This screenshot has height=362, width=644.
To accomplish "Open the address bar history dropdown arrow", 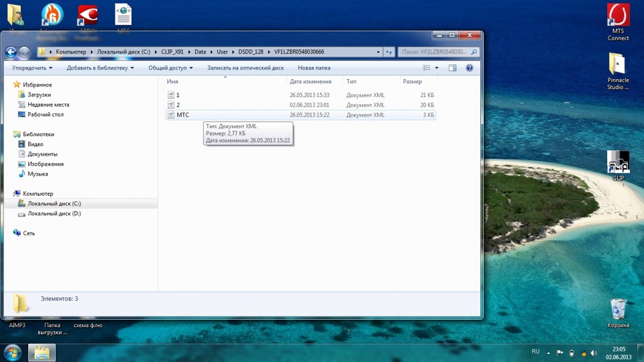I will pyautogui.click(x=378, y=52).
